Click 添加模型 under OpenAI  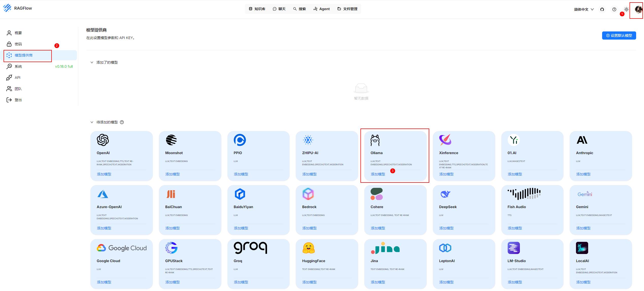(104, 174)
